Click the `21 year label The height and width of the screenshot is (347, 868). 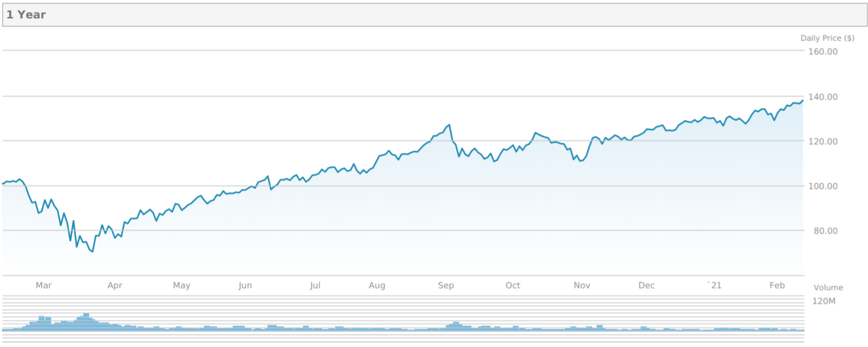click(713, 285)
